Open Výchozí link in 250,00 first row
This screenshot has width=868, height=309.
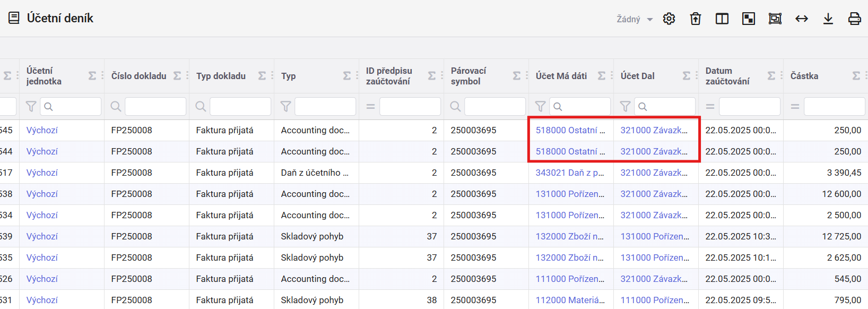coord(42,130)
